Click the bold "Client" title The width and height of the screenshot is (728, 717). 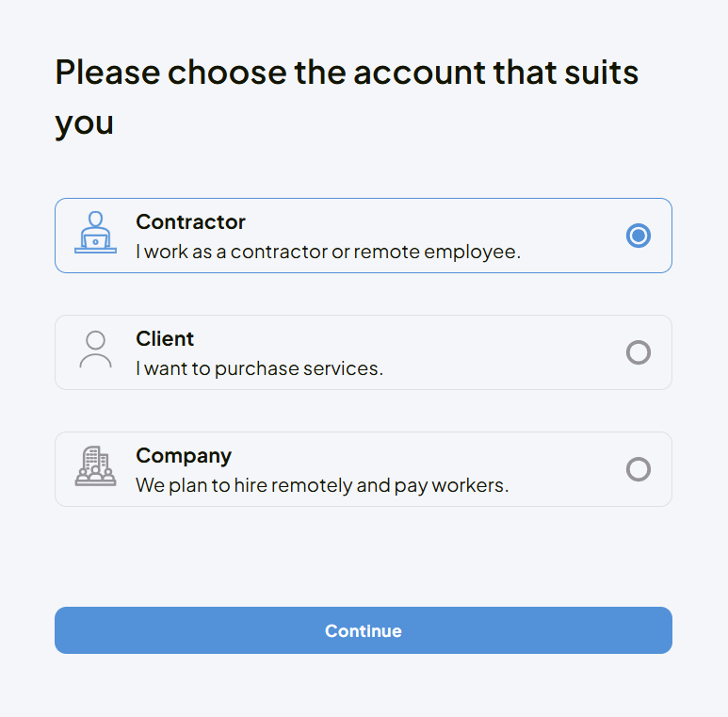(165, 339)
